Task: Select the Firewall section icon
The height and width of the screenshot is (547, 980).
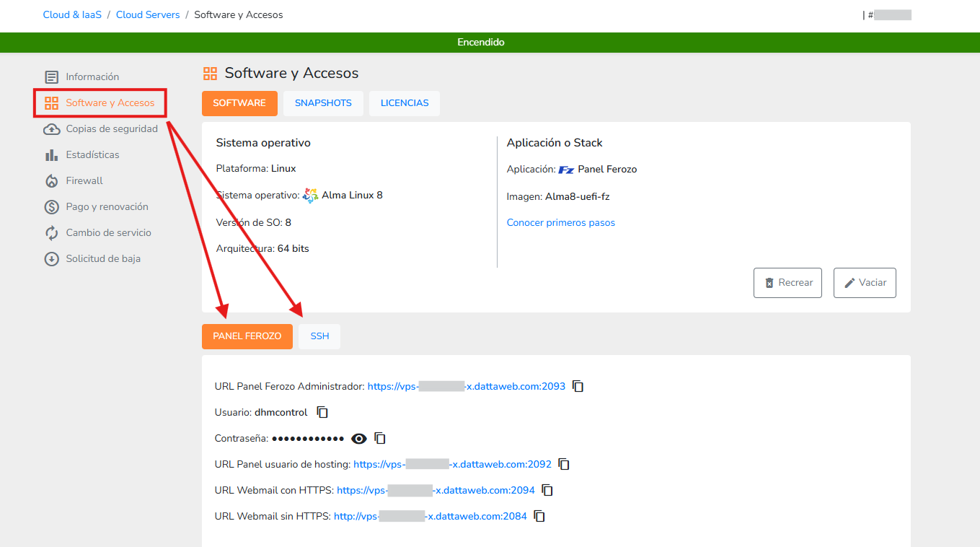Action: coord(51,180)
